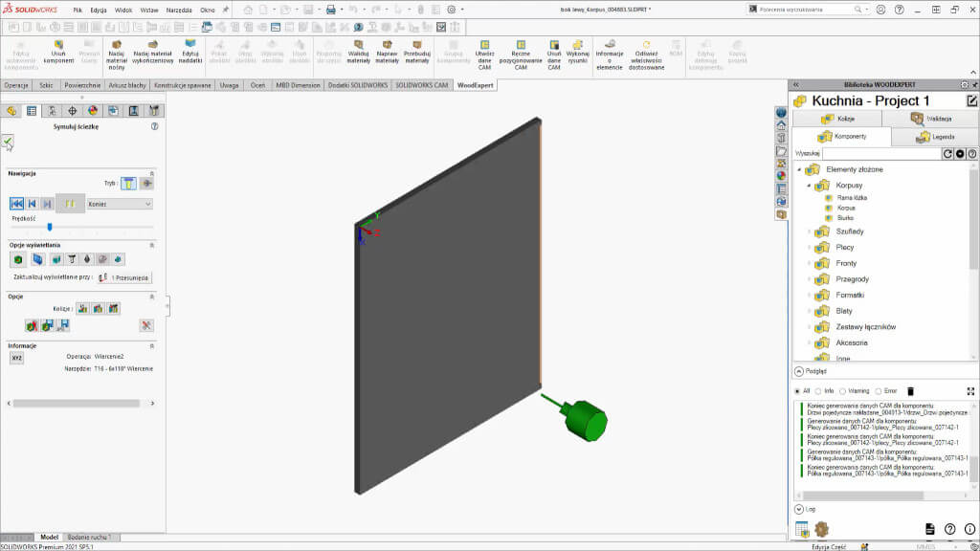This screenshot has height=551, width=980.
Task: Click 'Edytuj naddatki' ribbon icon
Action: tap(190, 55)
